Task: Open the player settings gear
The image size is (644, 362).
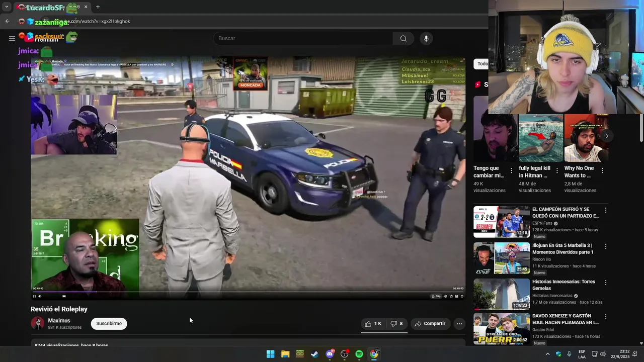Action: pyautogui.click(x=445, y=296)
